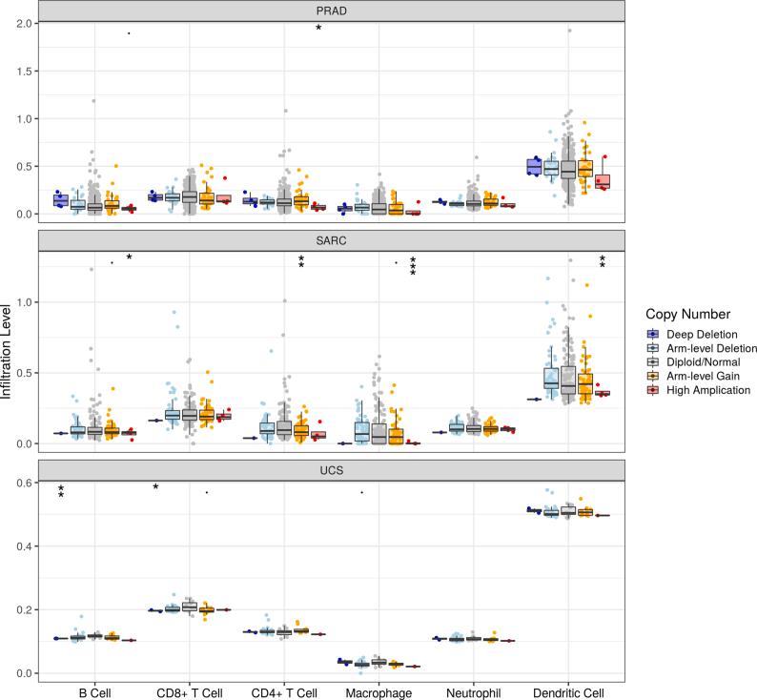
Task: Click the Diploid/Normal legend swatch
Action: point(650,361)
